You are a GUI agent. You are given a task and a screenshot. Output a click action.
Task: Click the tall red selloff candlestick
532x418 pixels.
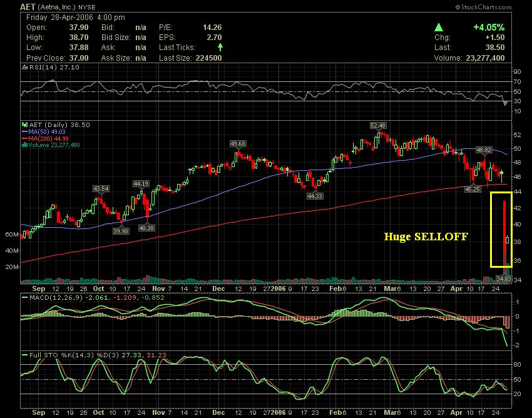(x=504, y=227)
